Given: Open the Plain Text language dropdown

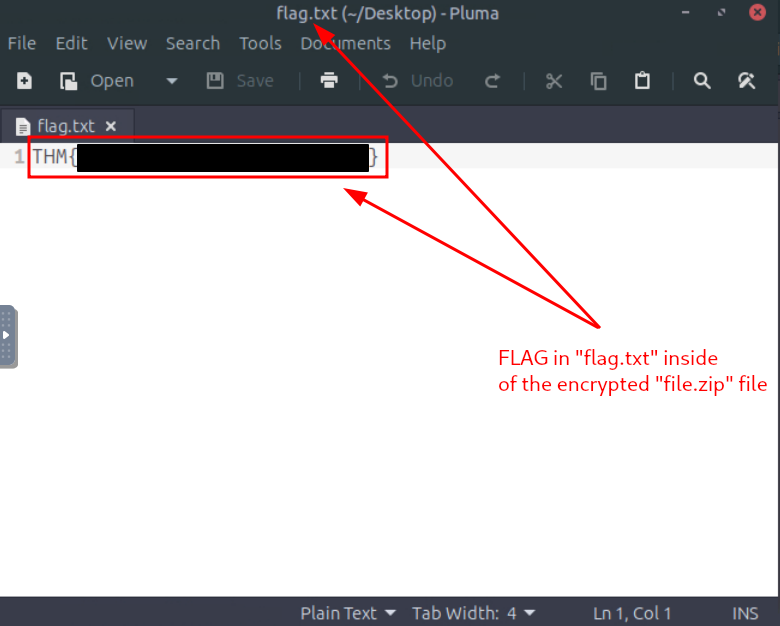Looking at the screenshot, I should 348,613.
